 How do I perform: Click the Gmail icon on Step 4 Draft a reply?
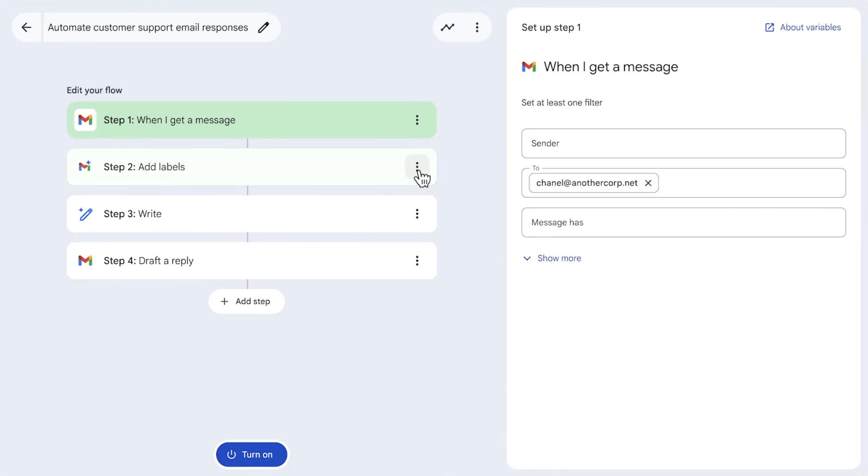point(85,261)
